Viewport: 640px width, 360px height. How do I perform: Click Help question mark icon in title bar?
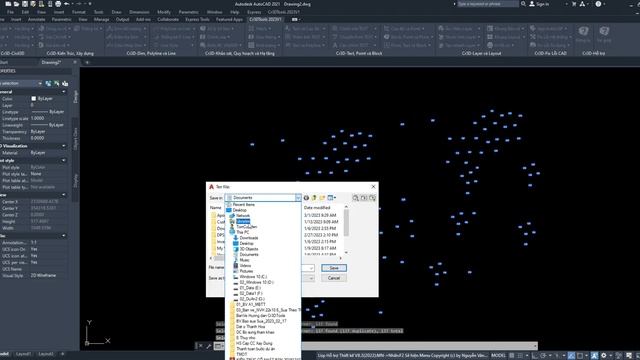(598, 4)
